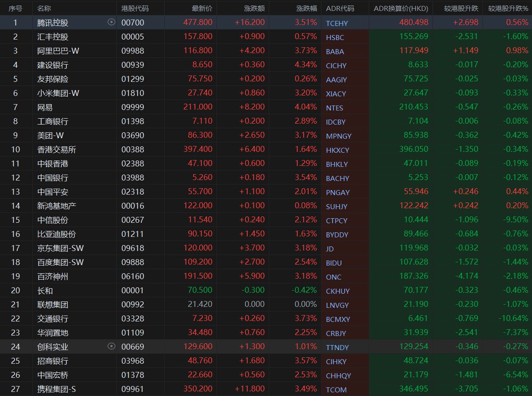Click the BYDDY ADR code
The image size is (532, 396).
(337, 235)
